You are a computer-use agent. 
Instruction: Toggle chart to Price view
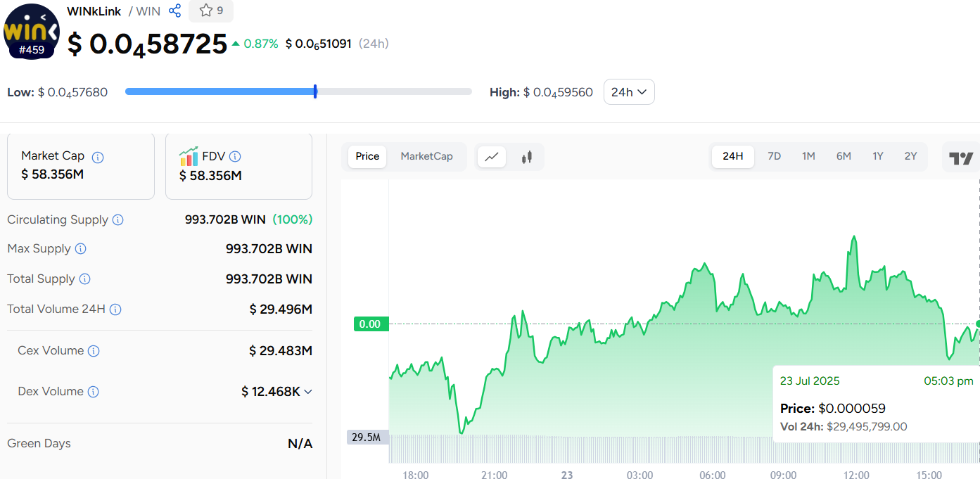367,156
